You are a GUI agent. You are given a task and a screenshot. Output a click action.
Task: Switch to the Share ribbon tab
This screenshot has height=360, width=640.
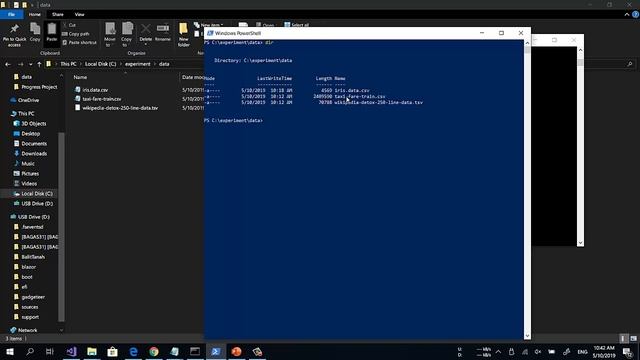[58, 14]
